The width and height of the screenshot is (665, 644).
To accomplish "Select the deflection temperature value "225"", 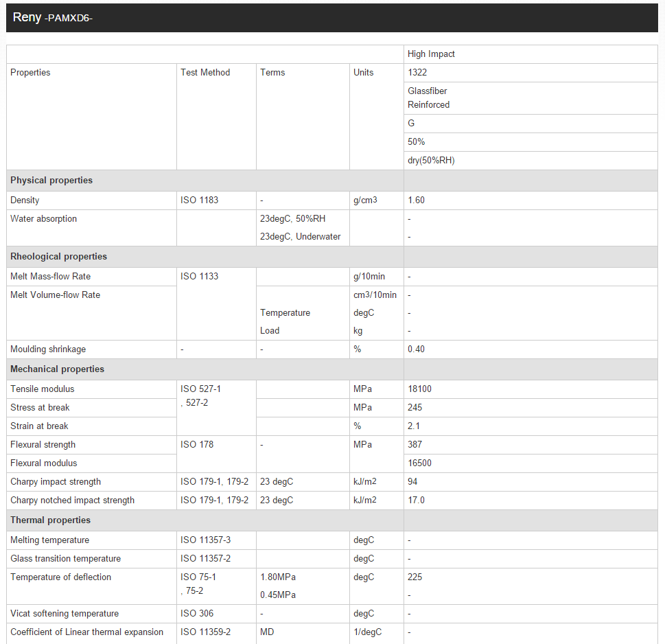I will tap(415, 577).
